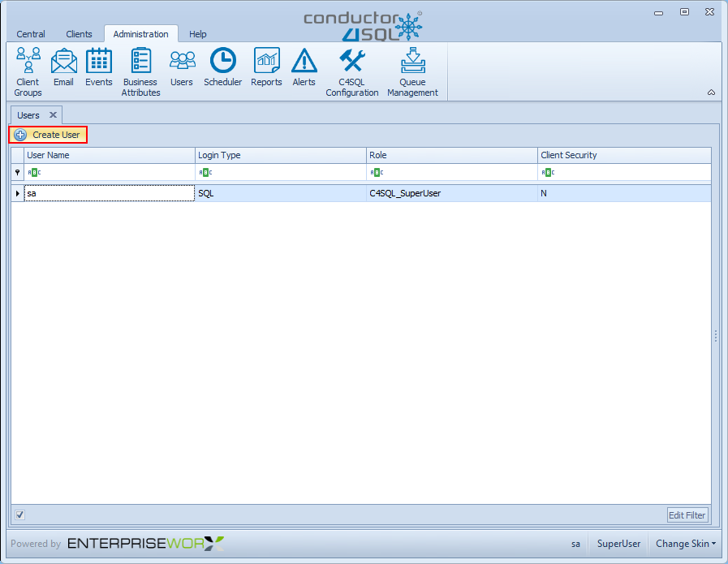Click the Client Security filter condition icon
The image size is (728, 564).
tap(549, 172)
